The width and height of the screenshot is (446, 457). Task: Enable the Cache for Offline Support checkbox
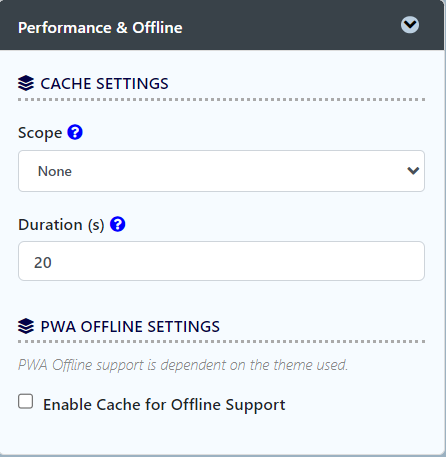point(26,401)
